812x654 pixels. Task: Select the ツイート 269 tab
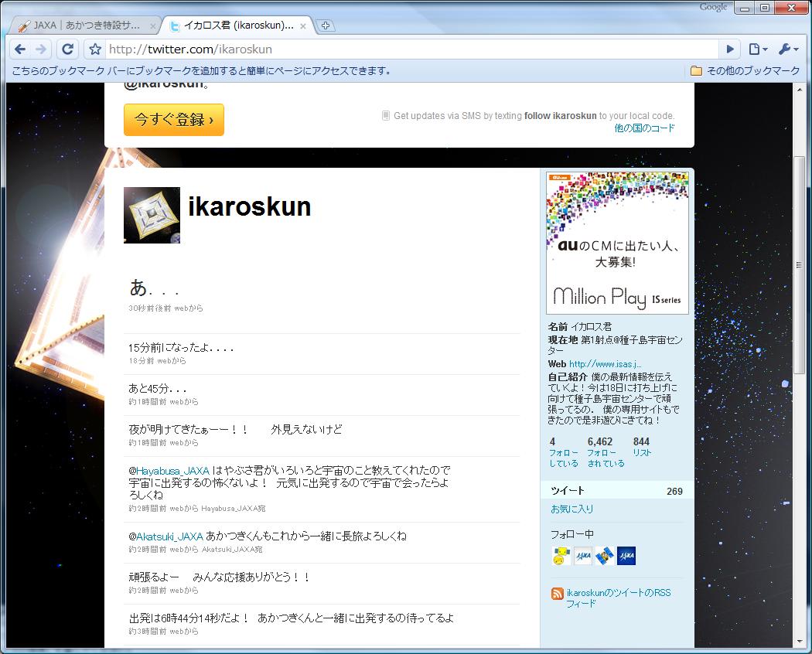point(616,491)
